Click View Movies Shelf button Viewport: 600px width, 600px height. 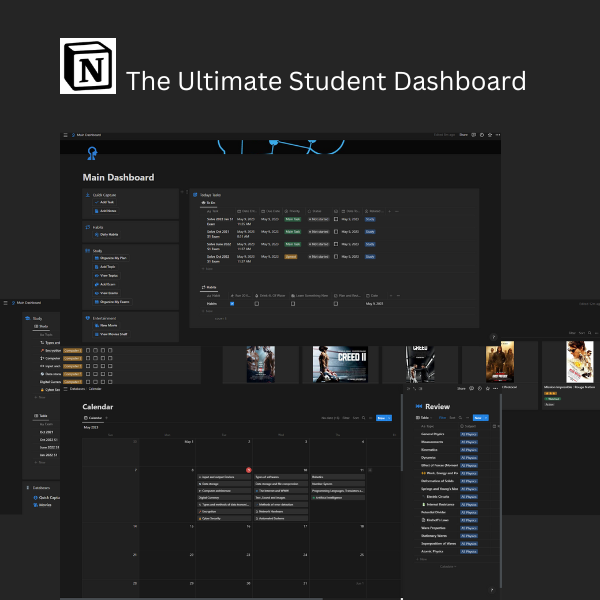pos(111,334)
